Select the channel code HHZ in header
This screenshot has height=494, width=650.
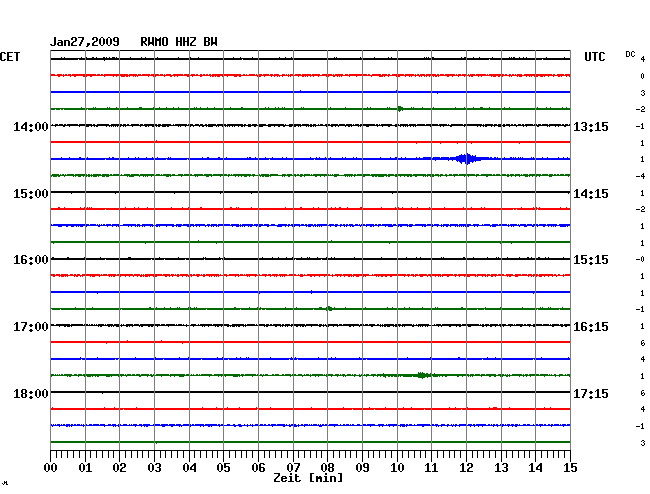pos(186,42)
